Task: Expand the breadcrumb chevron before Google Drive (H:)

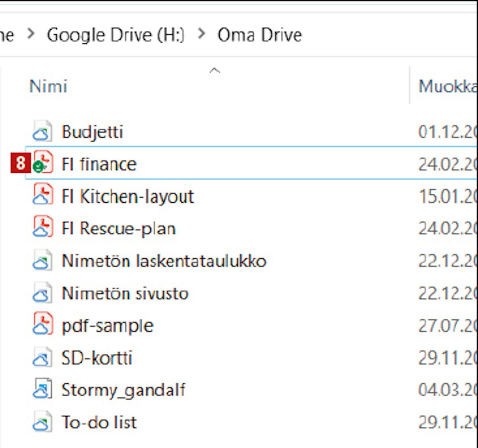Action: [x=31, y=34]
